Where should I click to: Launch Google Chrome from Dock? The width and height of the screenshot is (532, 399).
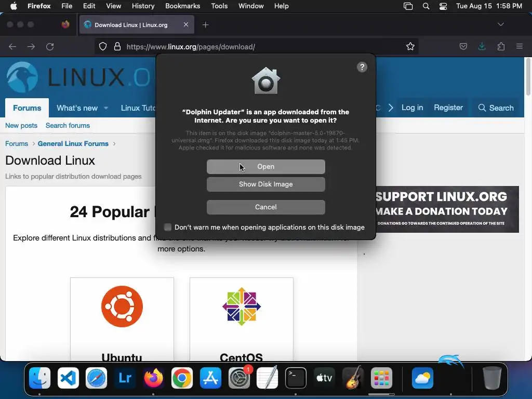(182, 378)
